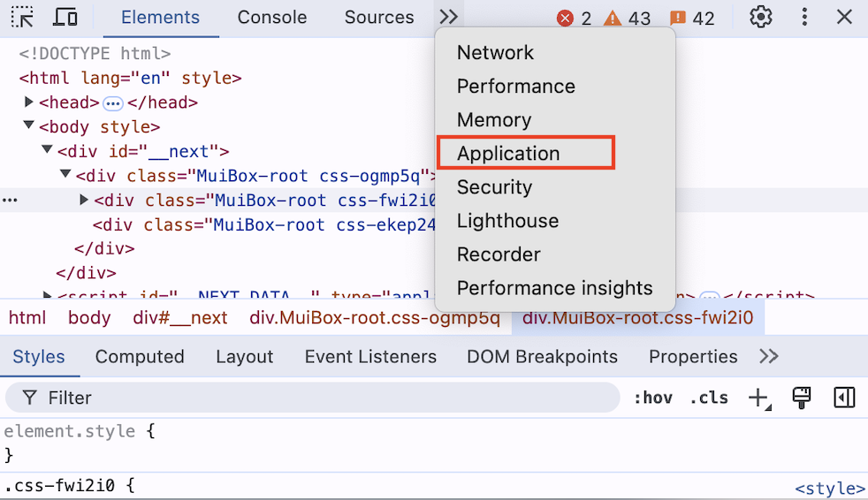Image resolution: width=868 pixels, height=500 pixels.
Task: Toggle the :hov element state button
Action: pyautogui.click(x=653, y=398)
